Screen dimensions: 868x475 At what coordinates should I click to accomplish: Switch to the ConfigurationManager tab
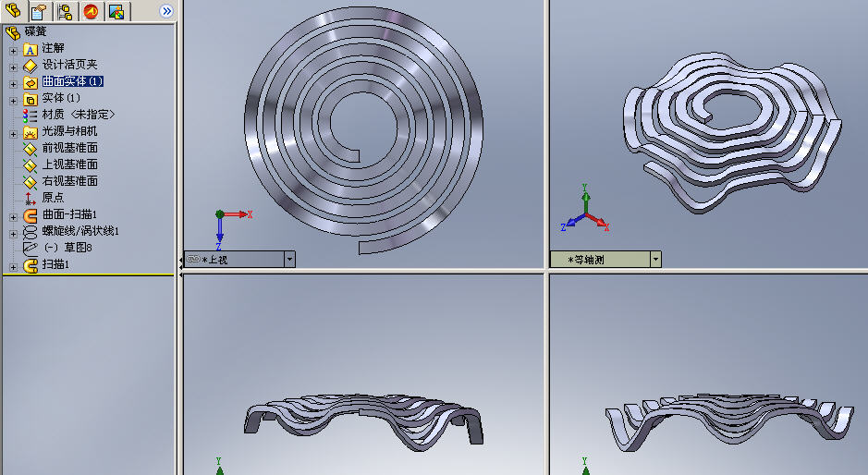(x=66, y=11)
